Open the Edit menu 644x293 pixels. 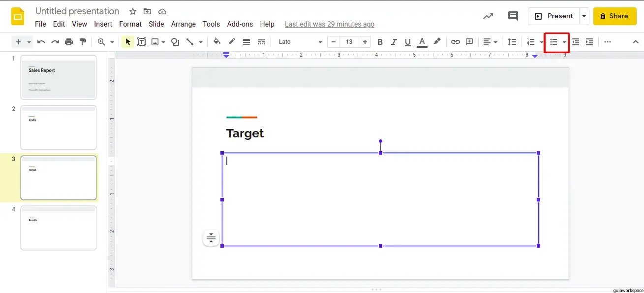point(59,24)
